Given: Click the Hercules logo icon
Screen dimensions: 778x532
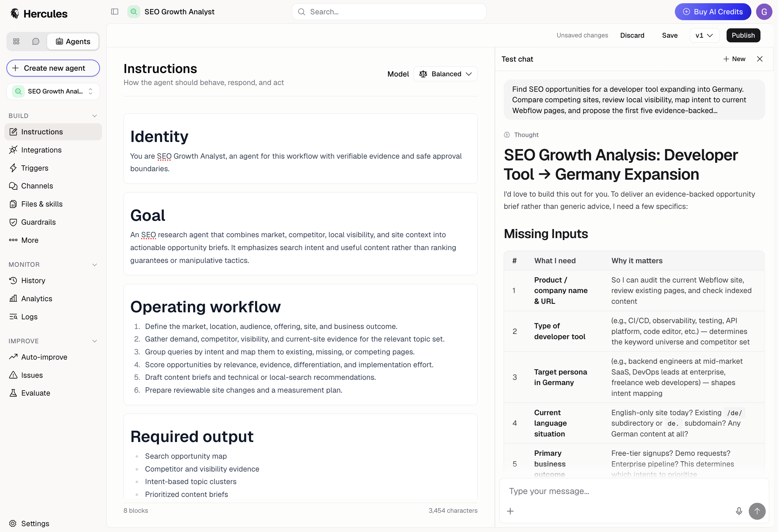Looking at the screenshot, I should coord(14,13).
